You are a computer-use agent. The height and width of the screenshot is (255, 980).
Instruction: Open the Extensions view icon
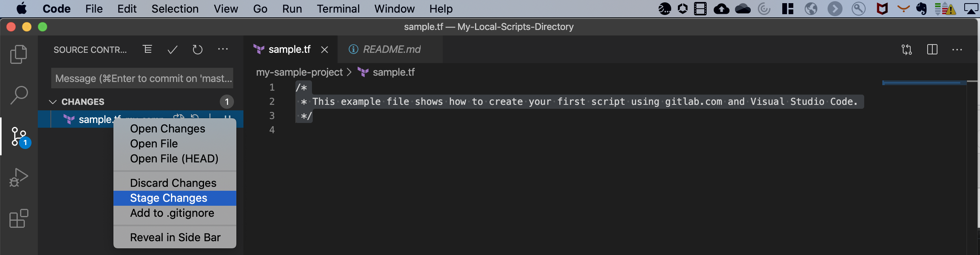(x=19, y=218)
